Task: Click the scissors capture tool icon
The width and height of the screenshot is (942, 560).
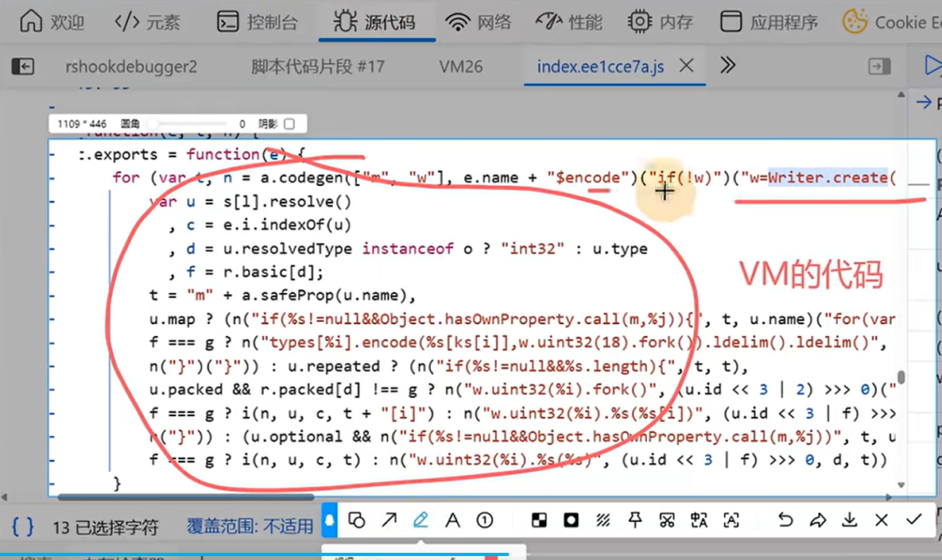Action: (x=667, y=519)
